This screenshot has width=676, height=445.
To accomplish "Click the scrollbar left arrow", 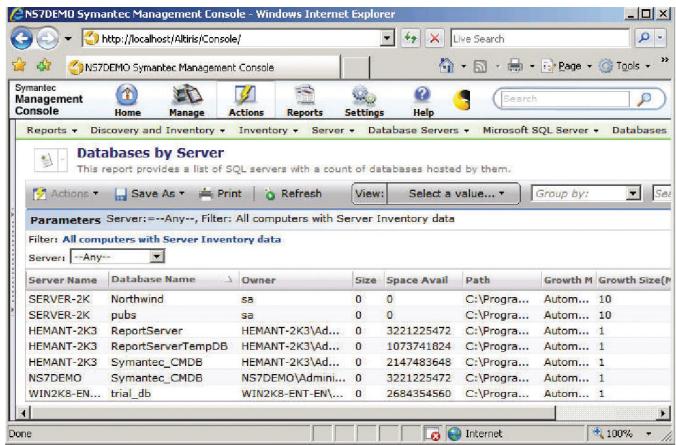I will point(23,413).
